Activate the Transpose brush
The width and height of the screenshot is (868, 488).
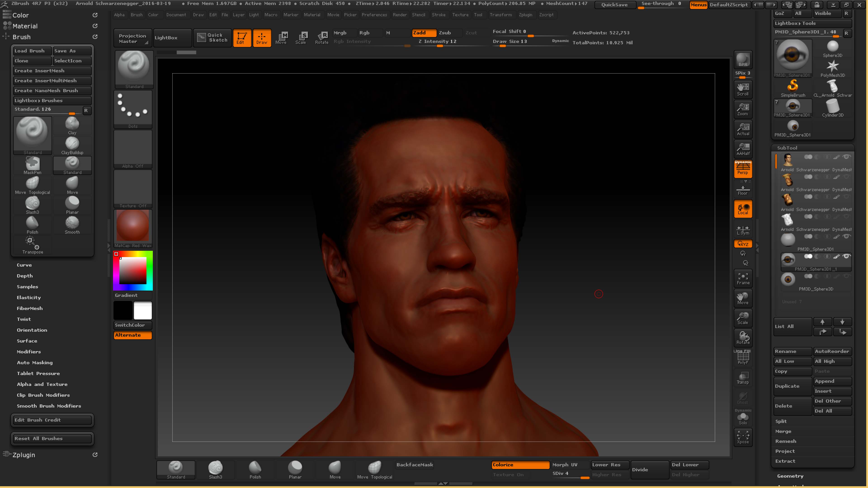click(x=32, y=245)
